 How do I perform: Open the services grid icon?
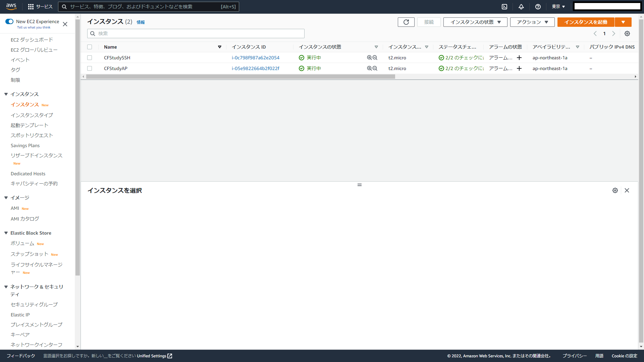31,7
